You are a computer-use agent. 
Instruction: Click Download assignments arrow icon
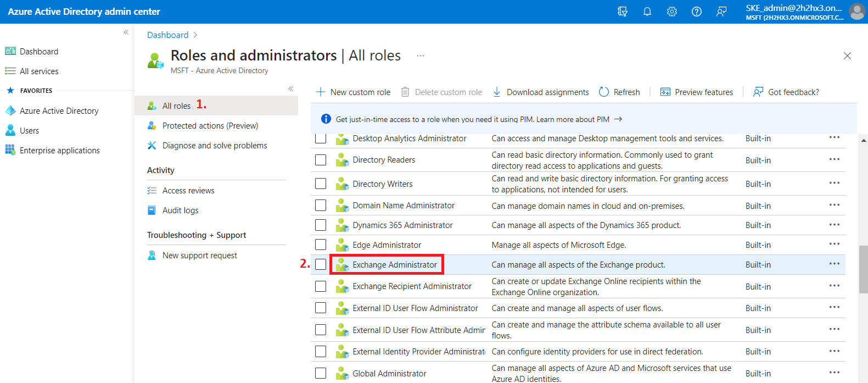coord(497,92)
